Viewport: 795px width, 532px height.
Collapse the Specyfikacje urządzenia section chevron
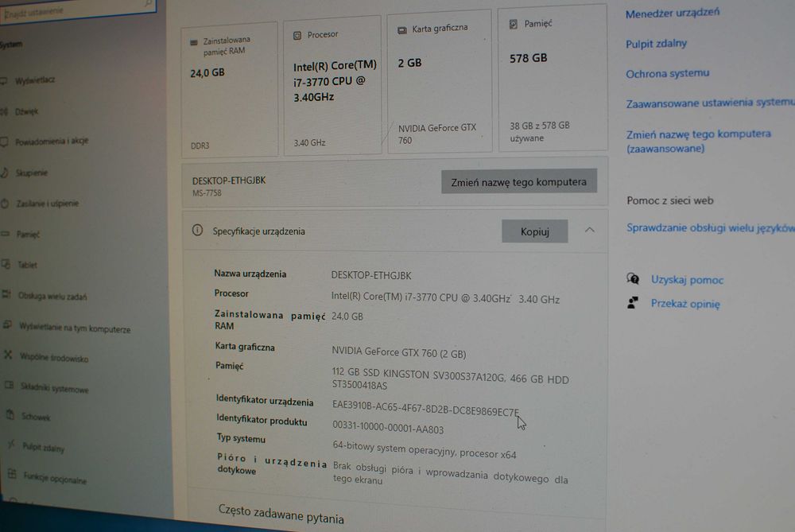click(589, 230)
